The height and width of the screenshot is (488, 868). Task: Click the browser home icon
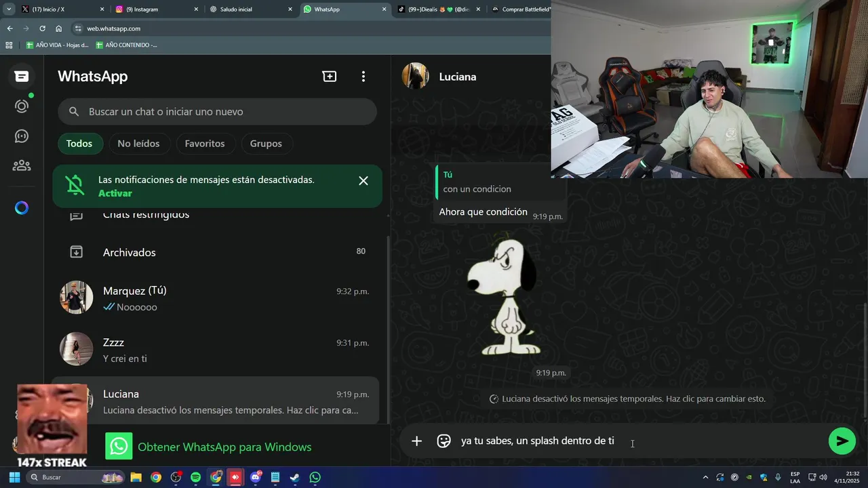click(x=59, y=28)
